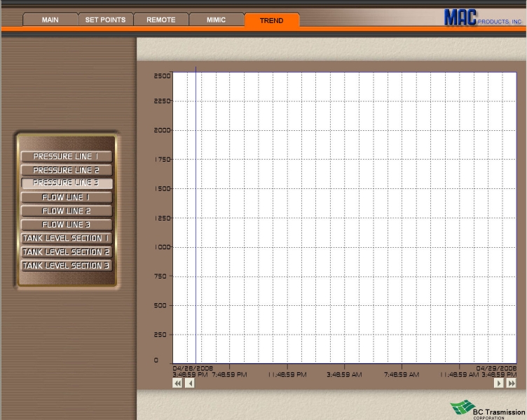Switch to the SET POINTS tab
Screen dimensions: 527x420
click(106, 20)
